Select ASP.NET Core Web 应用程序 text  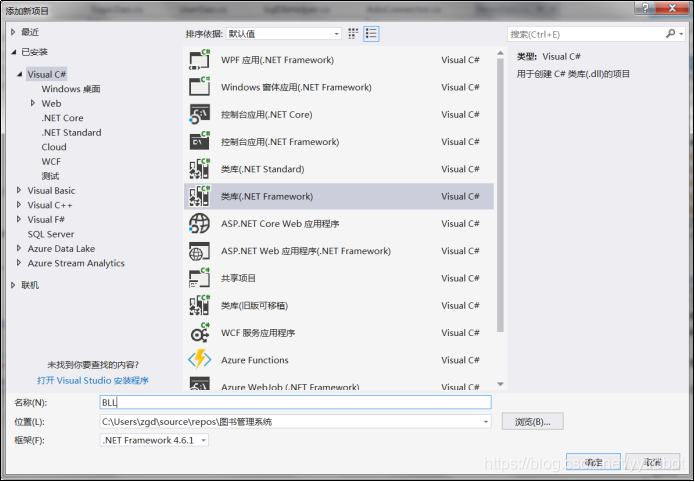click(x=280, y=224)
